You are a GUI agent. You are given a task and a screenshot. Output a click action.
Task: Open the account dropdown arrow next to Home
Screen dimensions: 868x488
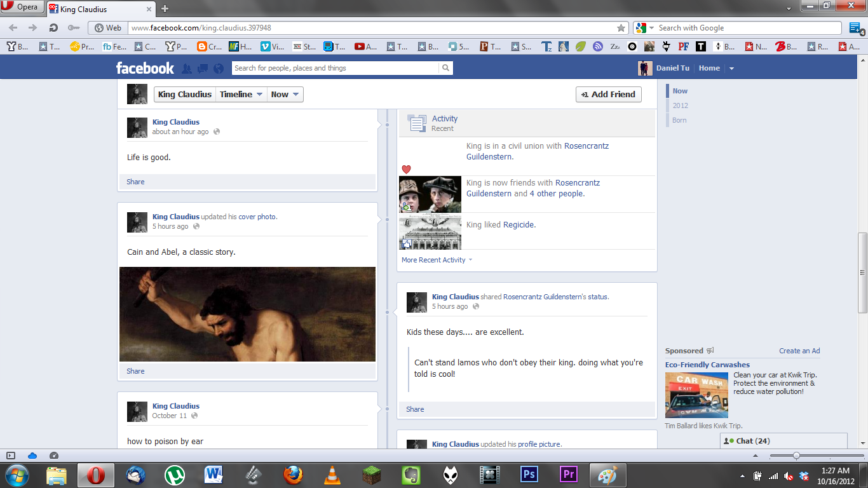pos(731,69)
